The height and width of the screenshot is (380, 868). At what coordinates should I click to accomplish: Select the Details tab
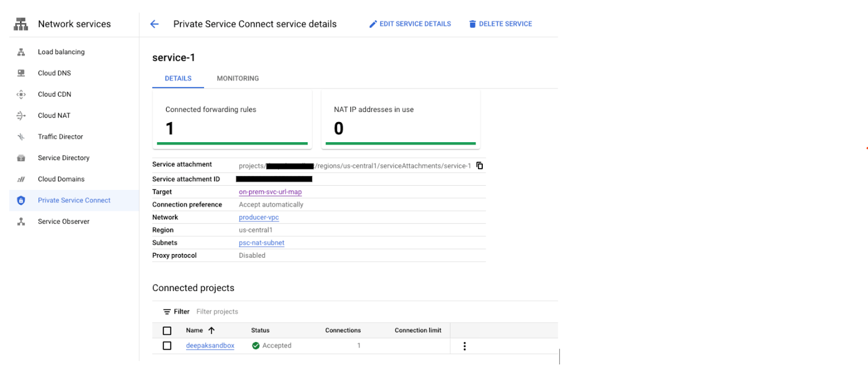178,79
